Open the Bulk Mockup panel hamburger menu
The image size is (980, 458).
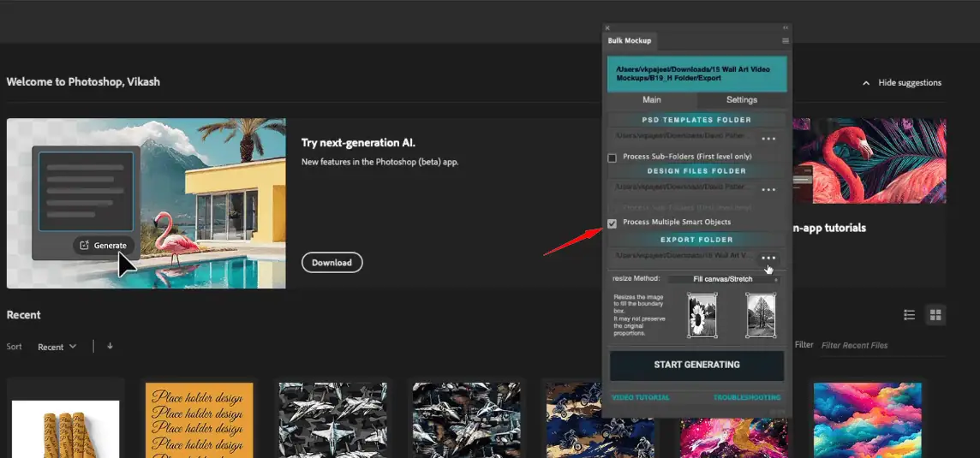786,40
